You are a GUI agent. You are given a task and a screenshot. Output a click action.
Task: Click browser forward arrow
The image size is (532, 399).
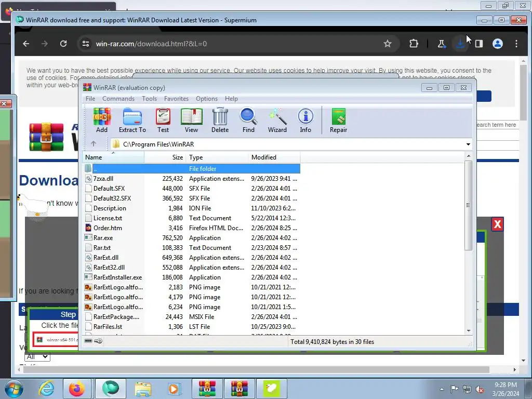click(45, 44)
